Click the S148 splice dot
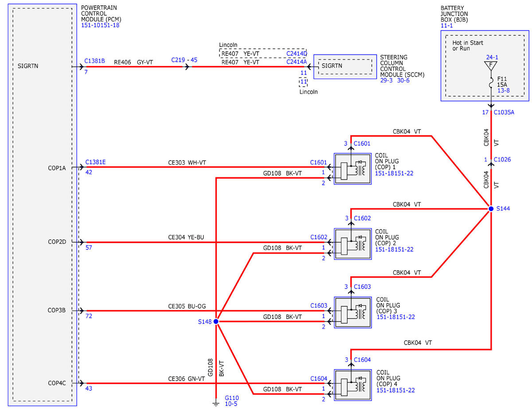Image resolution: width=532 pixels, height=411 pixels. [x=216, y=321]
